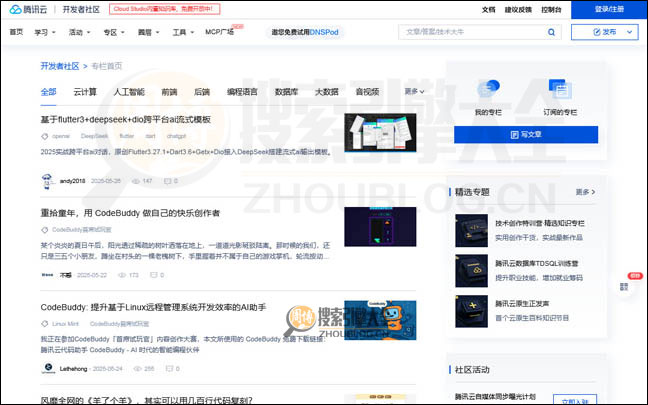Open the 文档 link

[488, 10]
